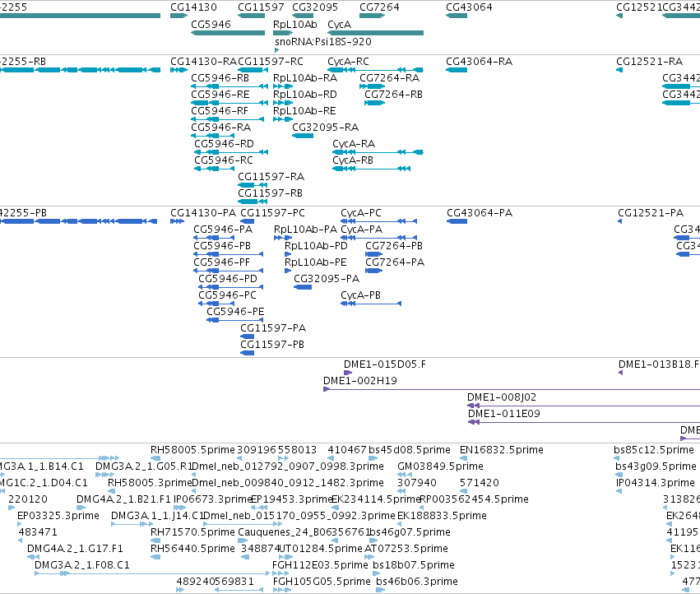Screen dimensions: 700x594
Task: Click protein CG5946-PD
Action: point(228,279)
